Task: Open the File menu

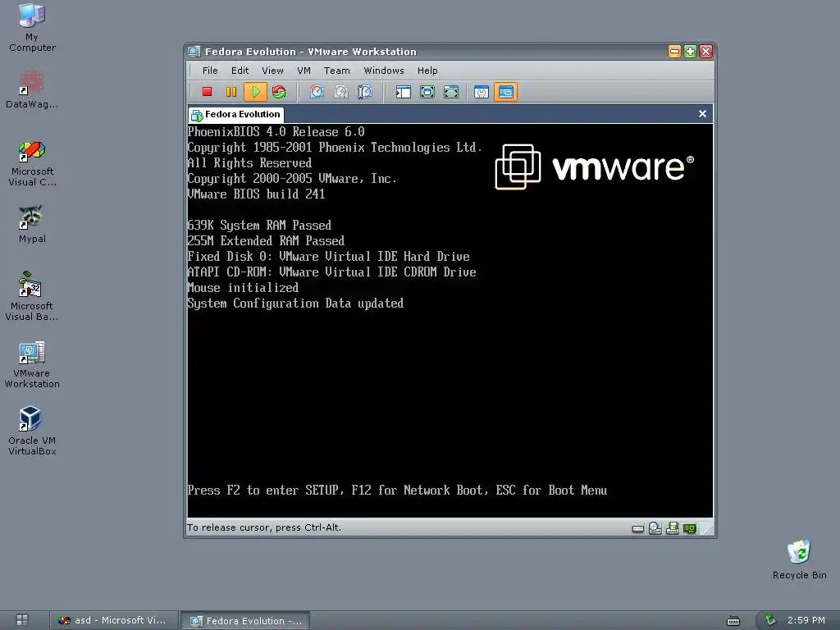Action: point(210,71)
